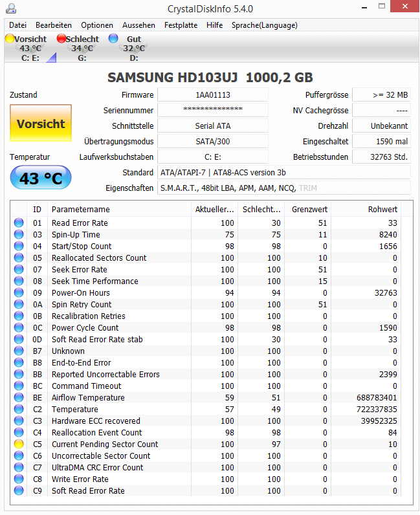Click the yellow Vorsicht health status button
This screenshot has height=515, width=420.
[x=41, y=123]
